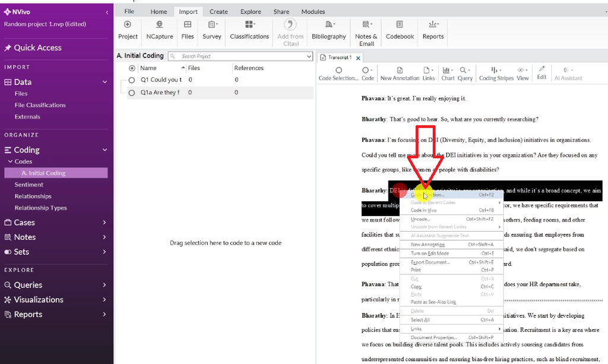Switch to the Modules ribbon tab
Screen dimensions: 608x364
tap(313, 12)
